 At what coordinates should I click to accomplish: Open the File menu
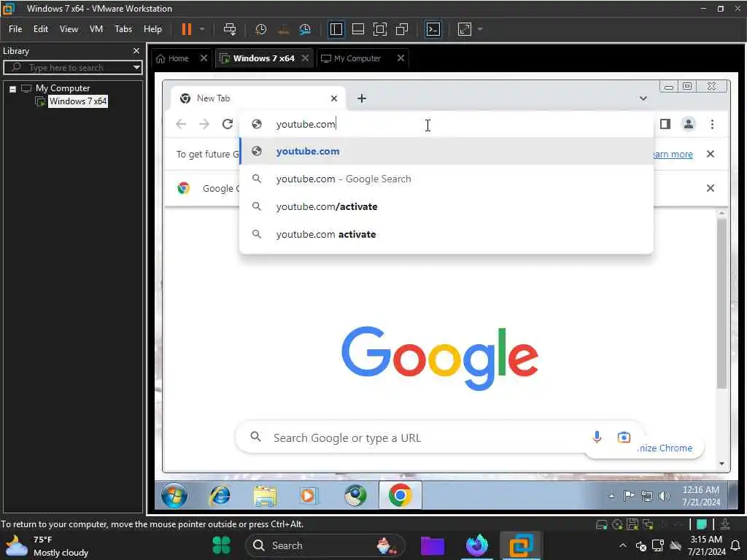pyautogui.click(x=15, y=29)
